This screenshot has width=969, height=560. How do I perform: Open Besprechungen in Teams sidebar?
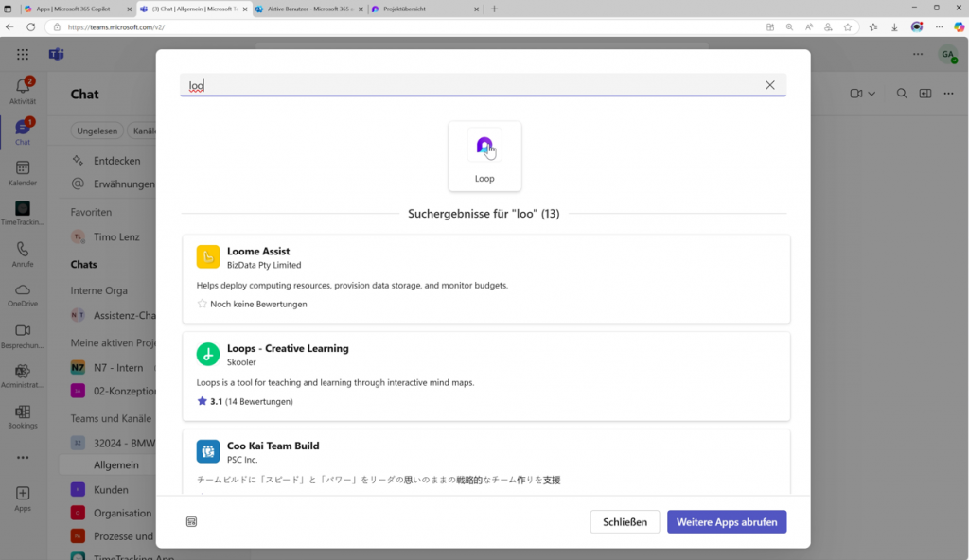pyautogui.click(x=23, y=336)
